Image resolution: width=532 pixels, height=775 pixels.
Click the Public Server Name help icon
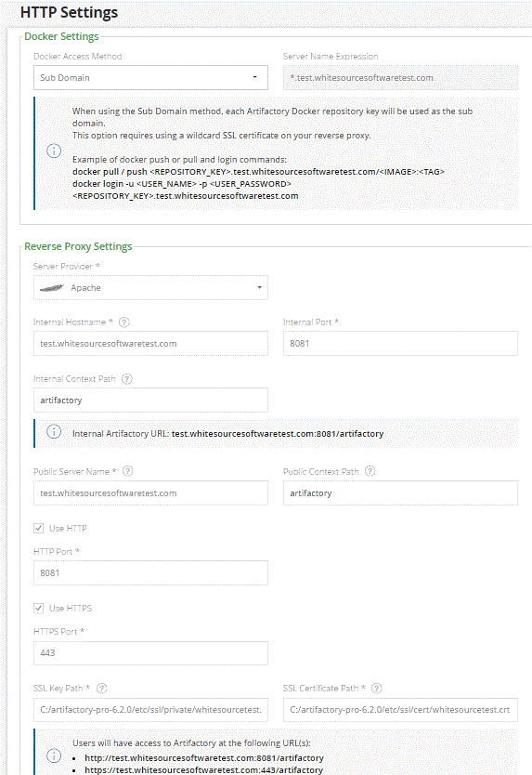[127, 471]
